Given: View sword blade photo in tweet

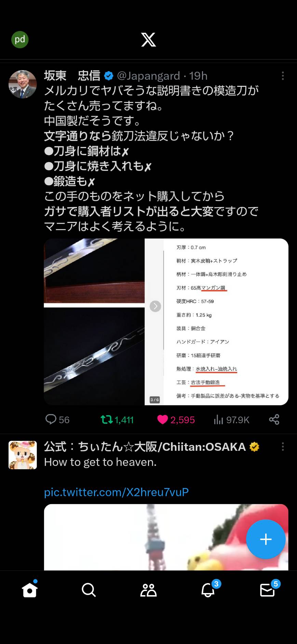Looking at the screenshot, I should tap(94, 322).
